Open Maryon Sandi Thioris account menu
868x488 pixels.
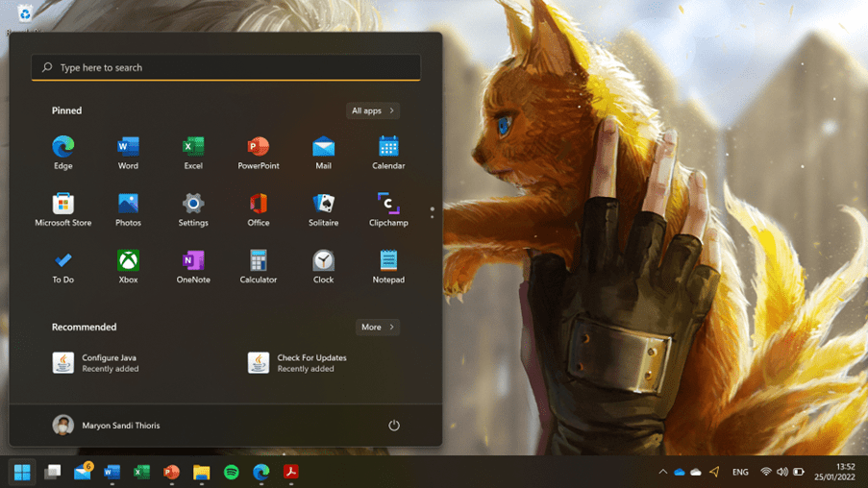(107, 425)
